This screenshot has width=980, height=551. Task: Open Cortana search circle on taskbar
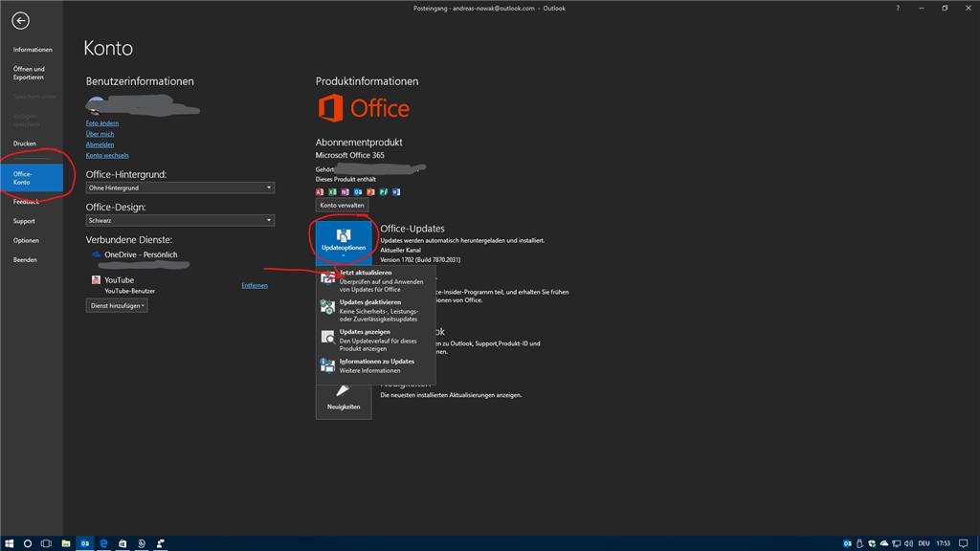28,543
